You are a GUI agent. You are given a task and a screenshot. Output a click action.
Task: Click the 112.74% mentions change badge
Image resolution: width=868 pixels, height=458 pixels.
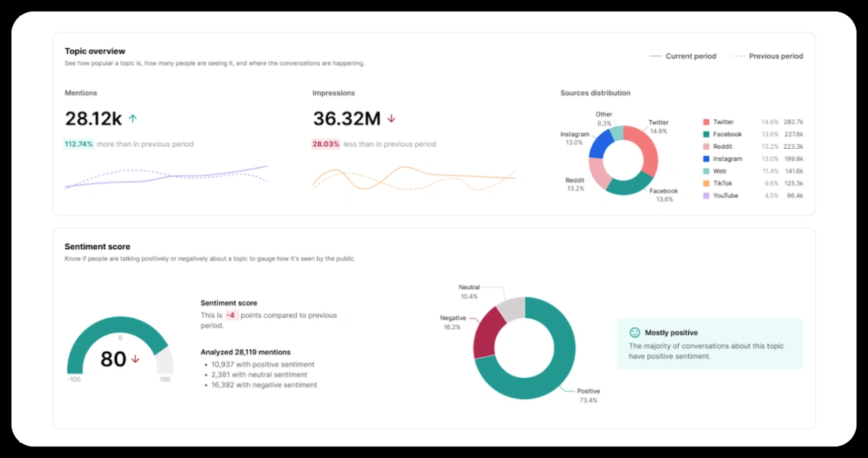(x=79, y=144)
